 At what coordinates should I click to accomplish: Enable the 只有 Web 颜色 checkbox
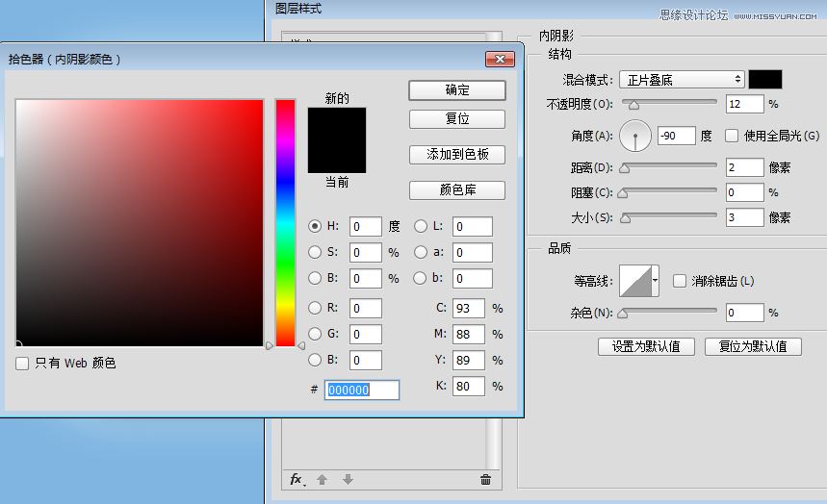tap(22, 364)
